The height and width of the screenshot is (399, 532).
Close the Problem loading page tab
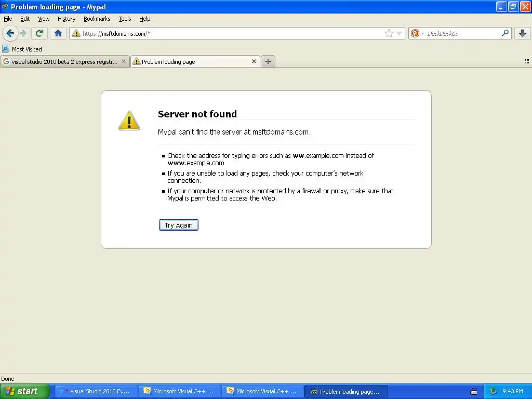tap(254, 61)
